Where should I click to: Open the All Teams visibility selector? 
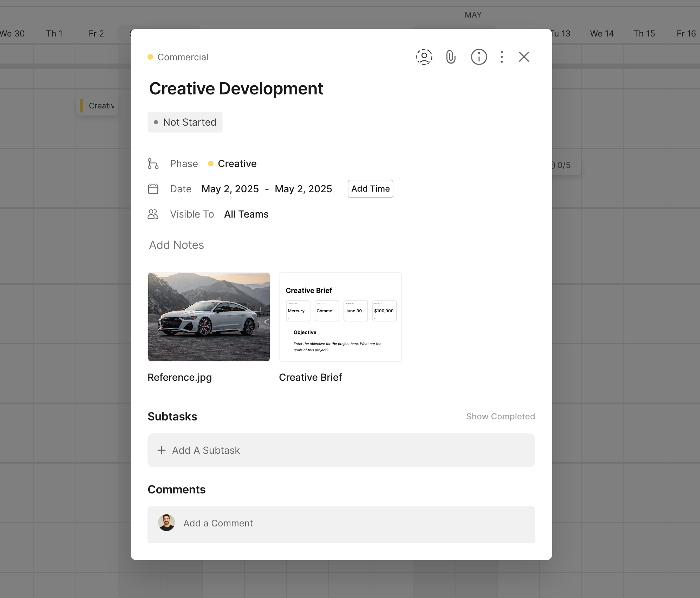pyautogui.click(x=246, y=214)
